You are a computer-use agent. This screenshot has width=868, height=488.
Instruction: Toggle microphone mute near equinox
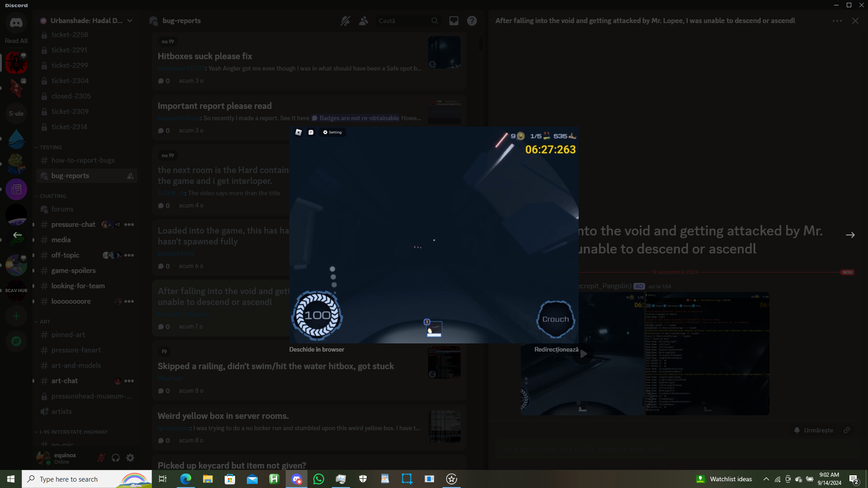101,458
